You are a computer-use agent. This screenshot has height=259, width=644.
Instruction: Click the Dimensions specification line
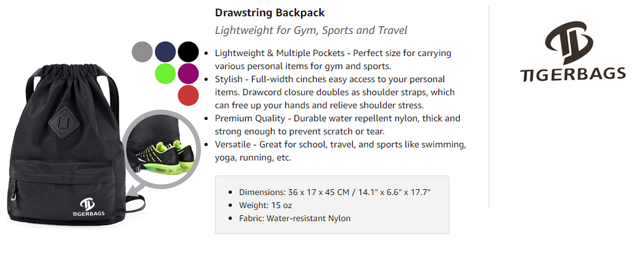[x=334, y=192]
